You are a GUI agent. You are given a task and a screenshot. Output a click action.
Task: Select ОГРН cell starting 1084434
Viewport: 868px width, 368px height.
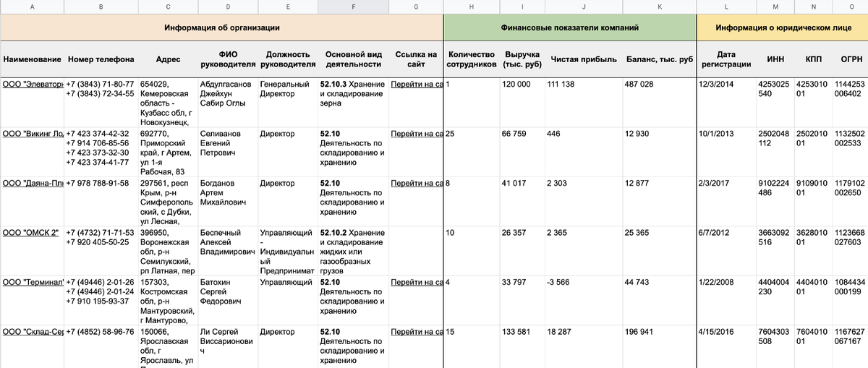850,299
